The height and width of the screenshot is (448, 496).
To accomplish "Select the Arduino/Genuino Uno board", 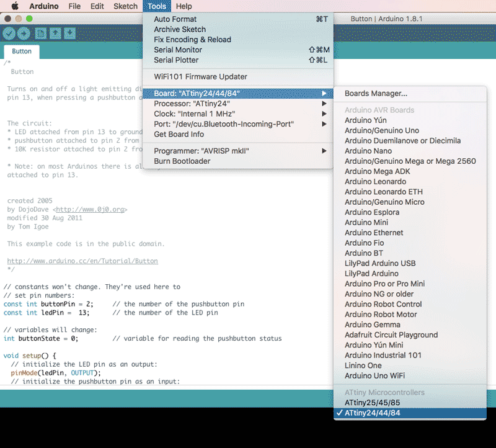I will (x=410, y=130).
